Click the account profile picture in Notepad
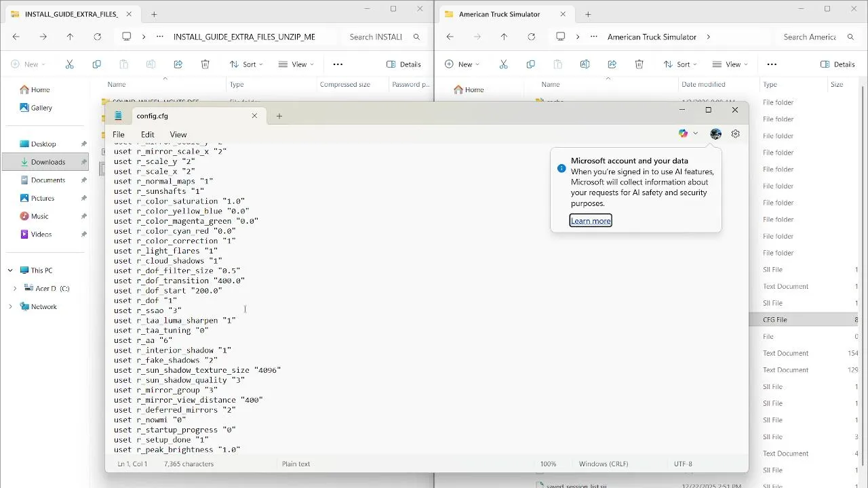The height and width of the screenshot is (488, 868). [x=715, y=134]
